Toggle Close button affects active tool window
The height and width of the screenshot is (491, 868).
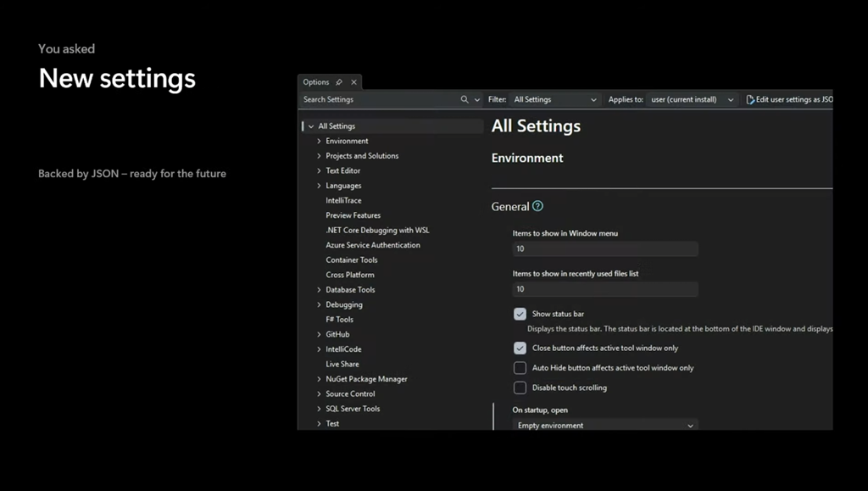coord(520,348)
